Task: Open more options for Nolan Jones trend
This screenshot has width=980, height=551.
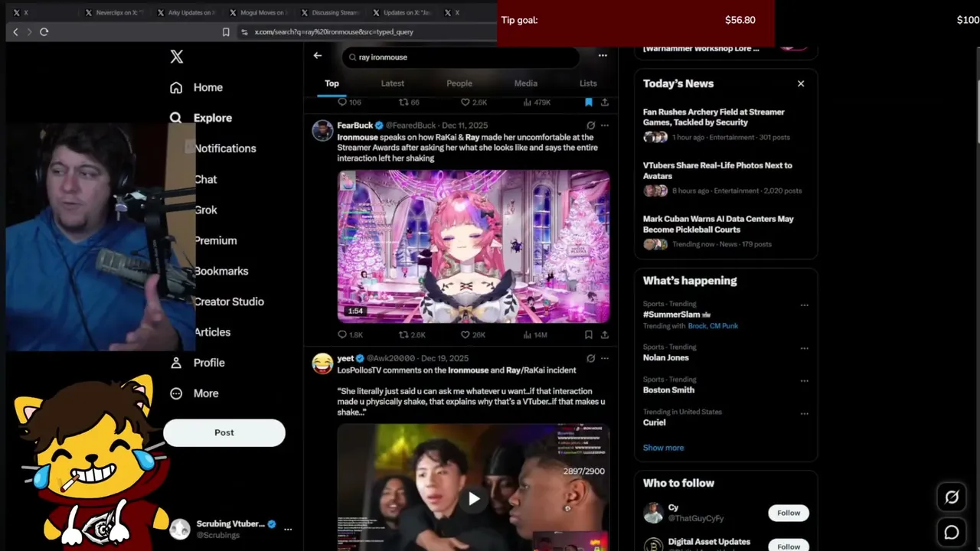Action: (804, 348)
